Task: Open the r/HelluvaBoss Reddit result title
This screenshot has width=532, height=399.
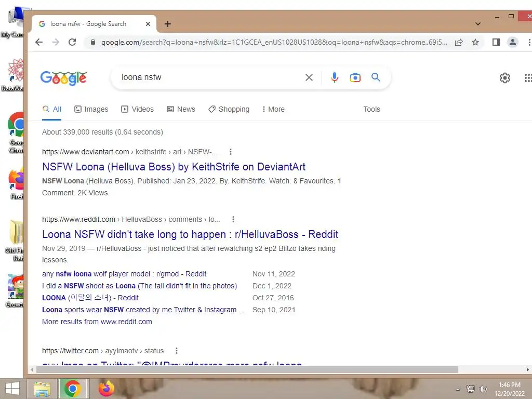Action: click(190, 234)
